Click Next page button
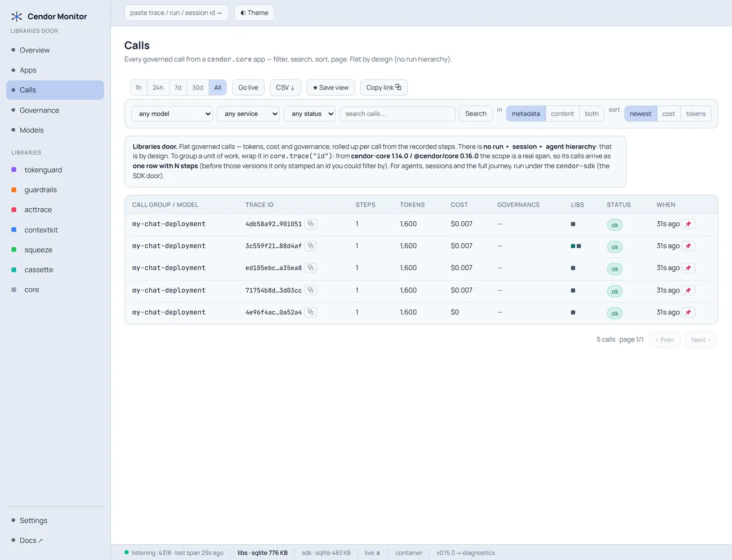 (701, 340)
